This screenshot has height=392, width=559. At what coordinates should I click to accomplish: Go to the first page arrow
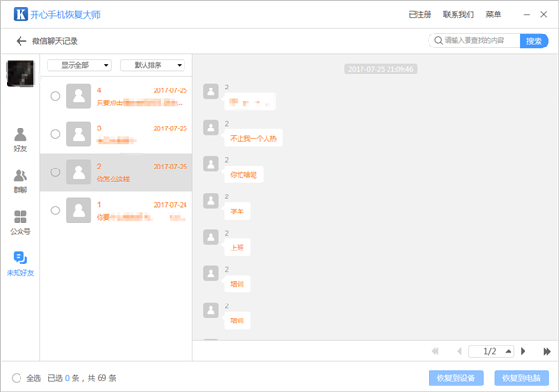coord(435,351)
